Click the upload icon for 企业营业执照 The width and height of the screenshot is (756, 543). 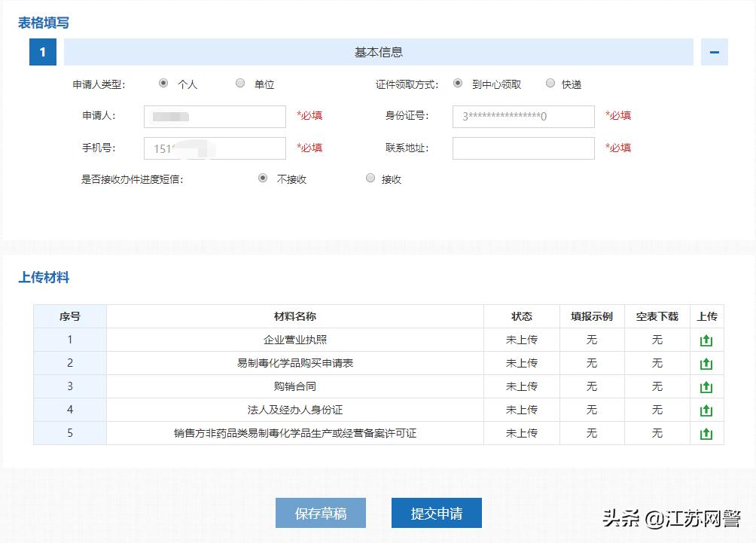(x=706, y=340)
